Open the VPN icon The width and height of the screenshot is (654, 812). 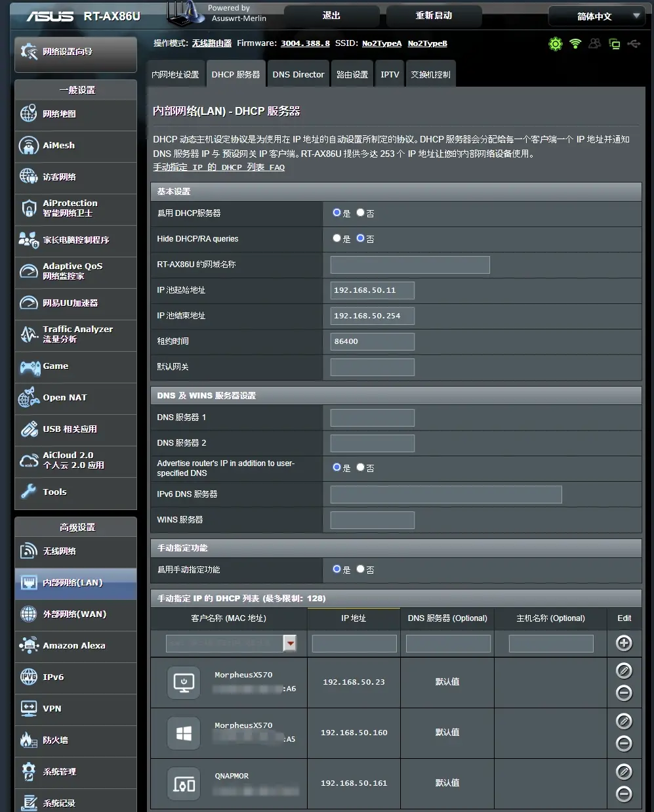[29, 708]
